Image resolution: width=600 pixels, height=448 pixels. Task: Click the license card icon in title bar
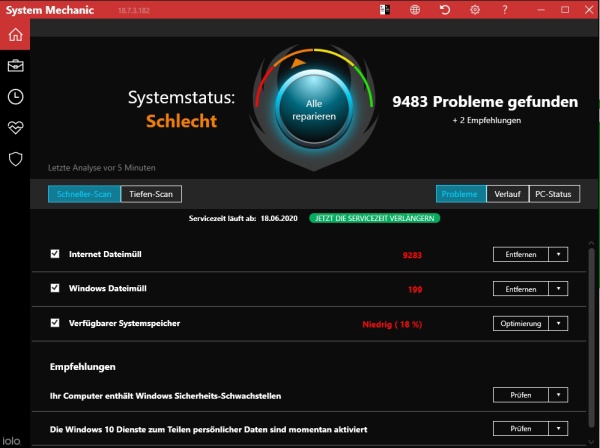pyautogui.click(x=385, y=10)
